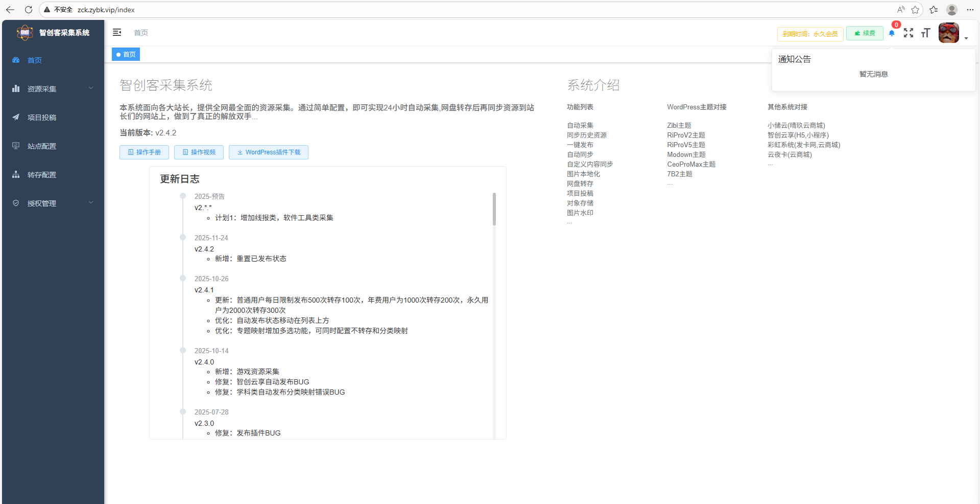The height and width of the screenshot is (504, 980).
Task: Open the 资源采集 chart icon
Action: coord(16,88)
